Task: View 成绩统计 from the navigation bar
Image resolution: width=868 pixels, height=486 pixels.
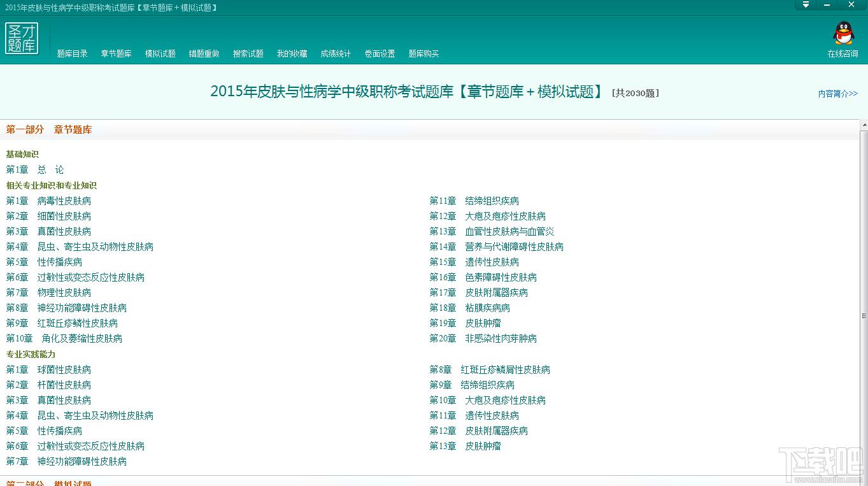Action: pos(336,54)
